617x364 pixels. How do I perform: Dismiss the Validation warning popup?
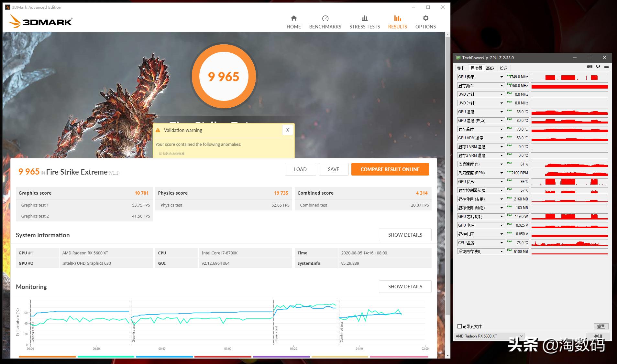click(287, 130)
